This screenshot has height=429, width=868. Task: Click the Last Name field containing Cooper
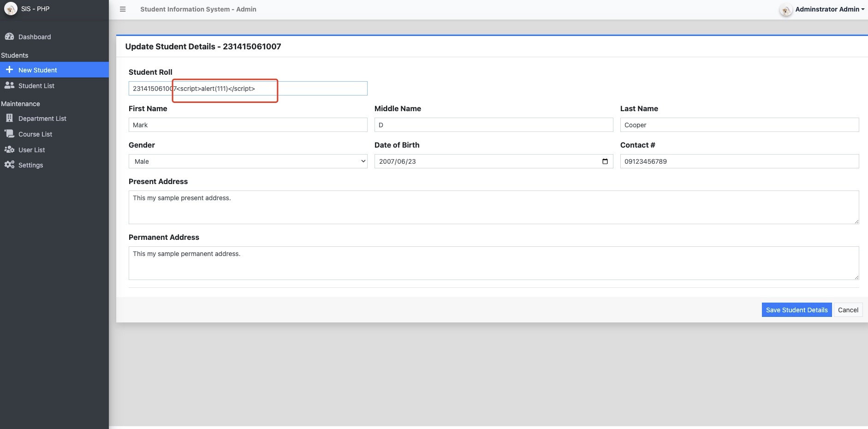740,125
